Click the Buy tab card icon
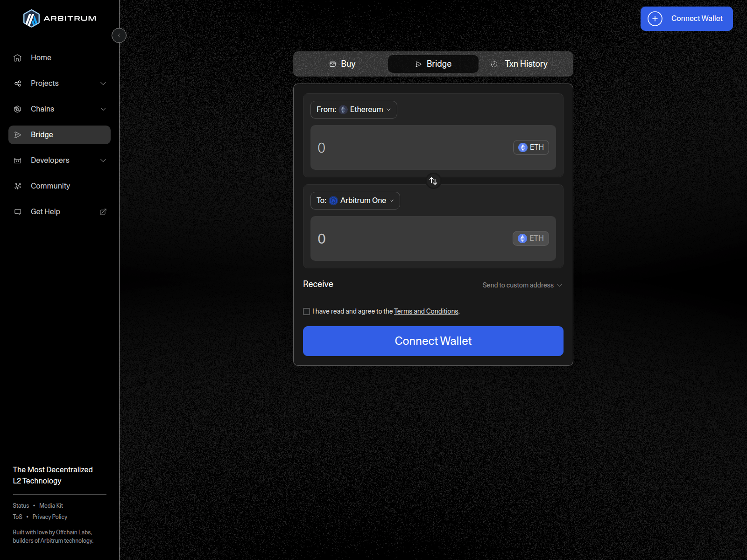 coord(333,64)
